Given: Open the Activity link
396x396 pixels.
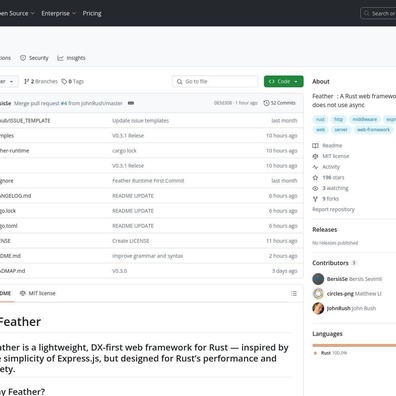Looking at the screenshot, I should pyautogui.click(x=331, y=167).
